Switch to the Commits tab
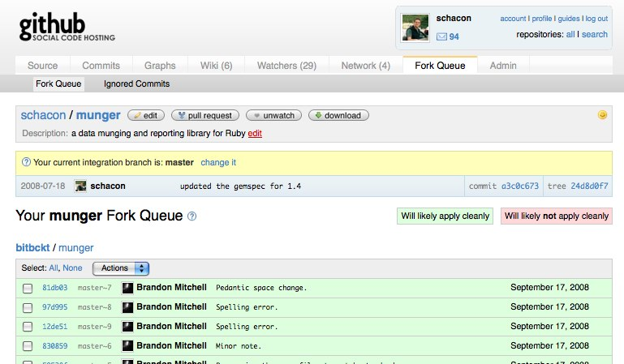This screenshot has height=364, width=624. click(x=101, y=66)
